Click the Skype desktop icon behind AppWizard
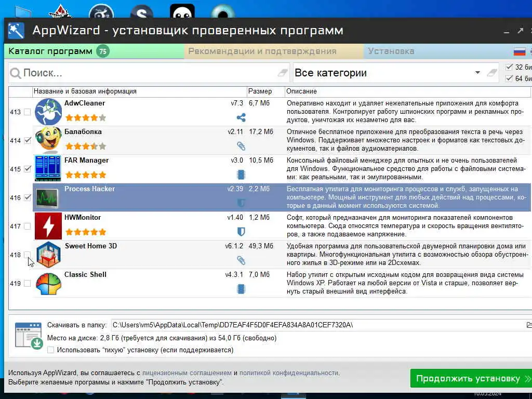This screenshot has height=399, width=532. (x=141, y=12)
